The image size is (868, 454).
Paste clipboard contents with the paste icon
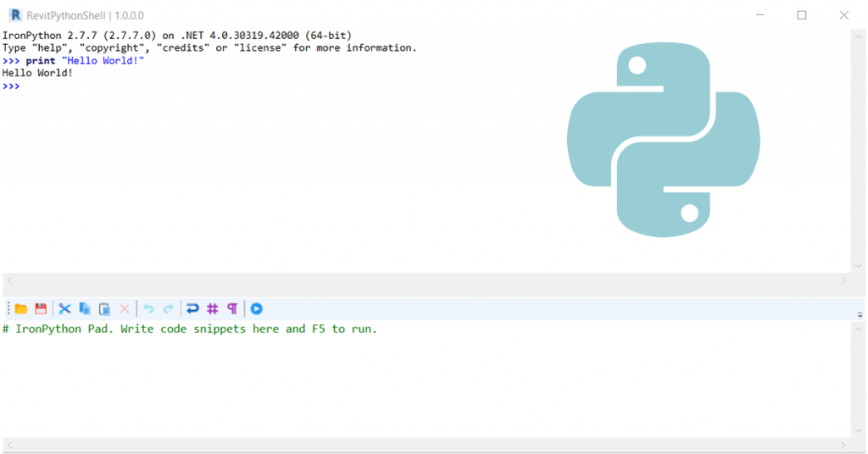coord(104,308)
